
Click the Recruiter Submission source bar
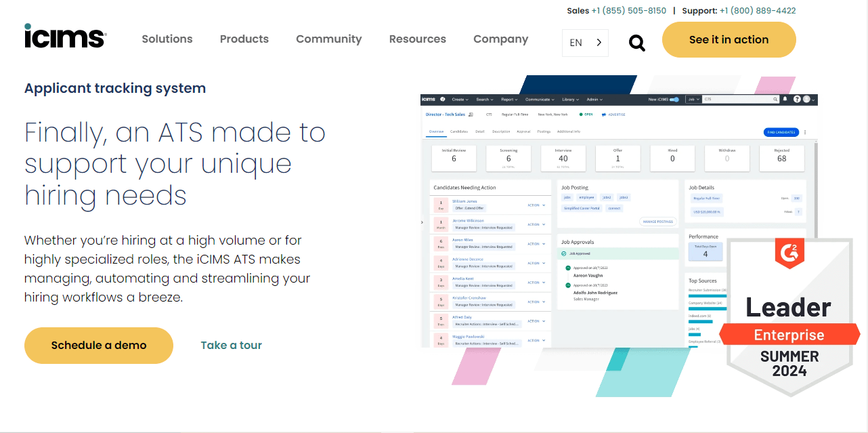(x=708, y=296)
